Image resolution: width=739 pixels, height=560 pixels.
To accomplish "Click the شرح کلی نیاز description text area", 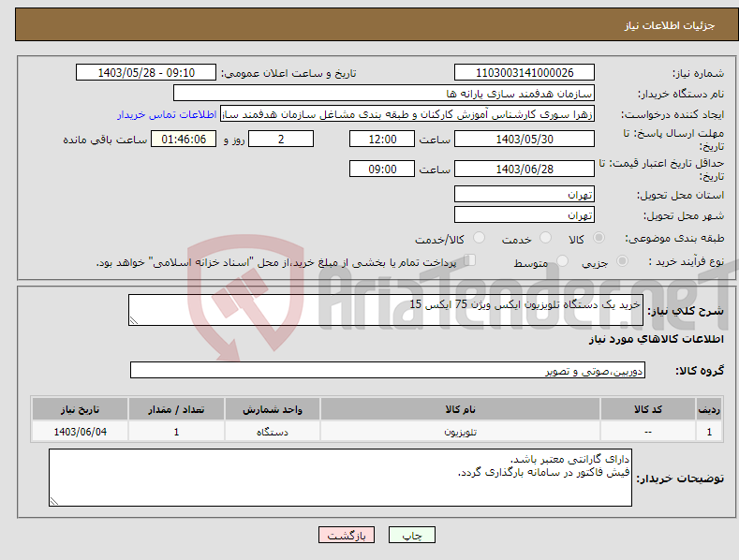I will [386, 310].
